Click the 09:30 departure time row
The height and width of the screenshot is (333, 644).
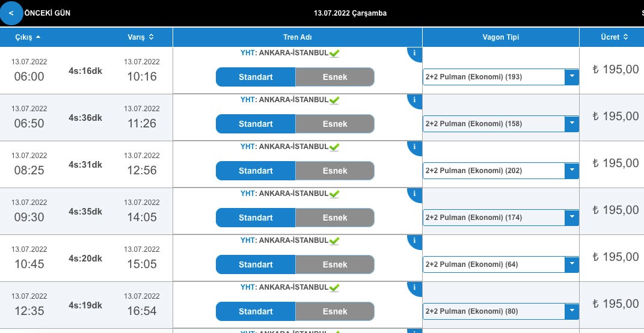coord(29,217)
